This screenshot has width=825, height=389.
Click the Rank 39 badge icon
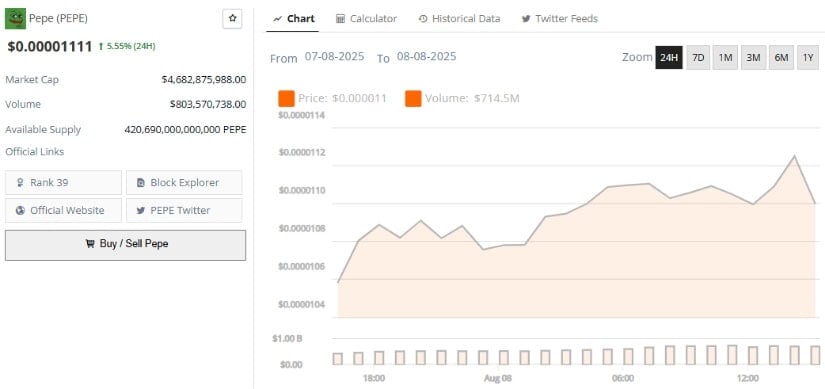21,183
